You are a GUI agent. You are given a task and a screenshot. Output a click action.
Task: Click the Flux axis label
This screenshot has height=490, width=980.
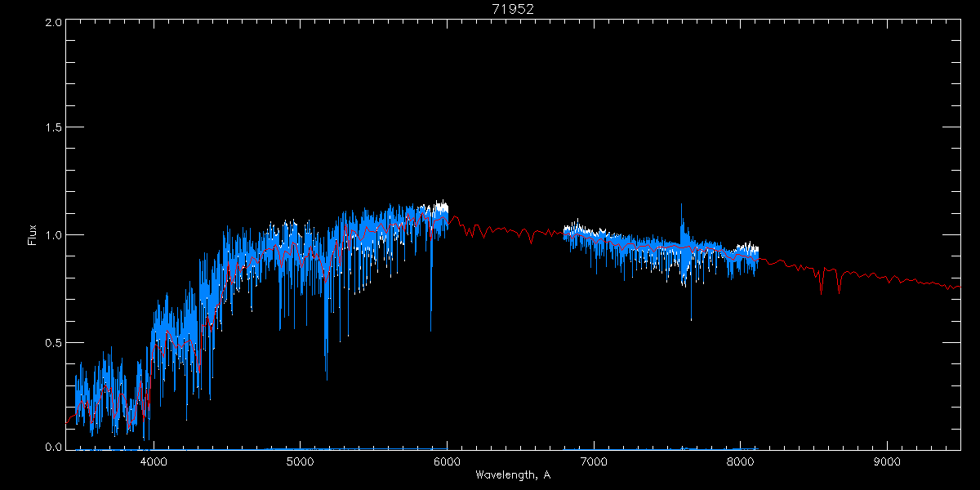(x=32, y=234)
